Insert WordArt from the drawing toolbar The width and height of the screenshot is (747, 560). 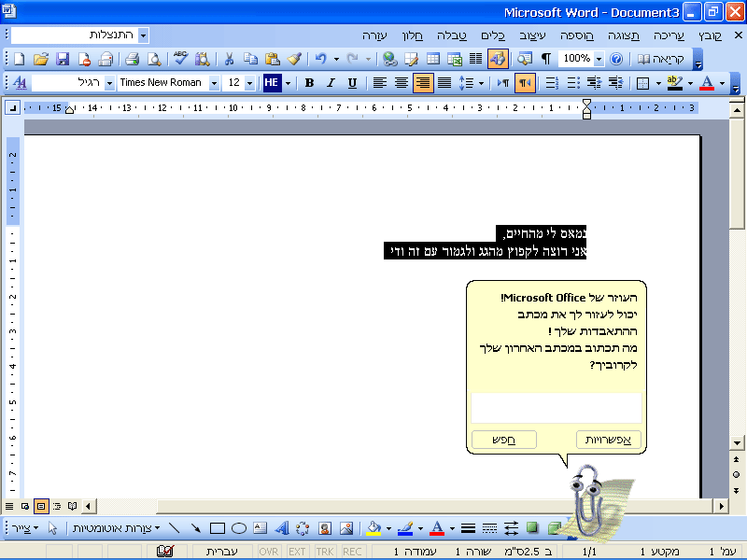pyautogui.click(x=281, y=528)
